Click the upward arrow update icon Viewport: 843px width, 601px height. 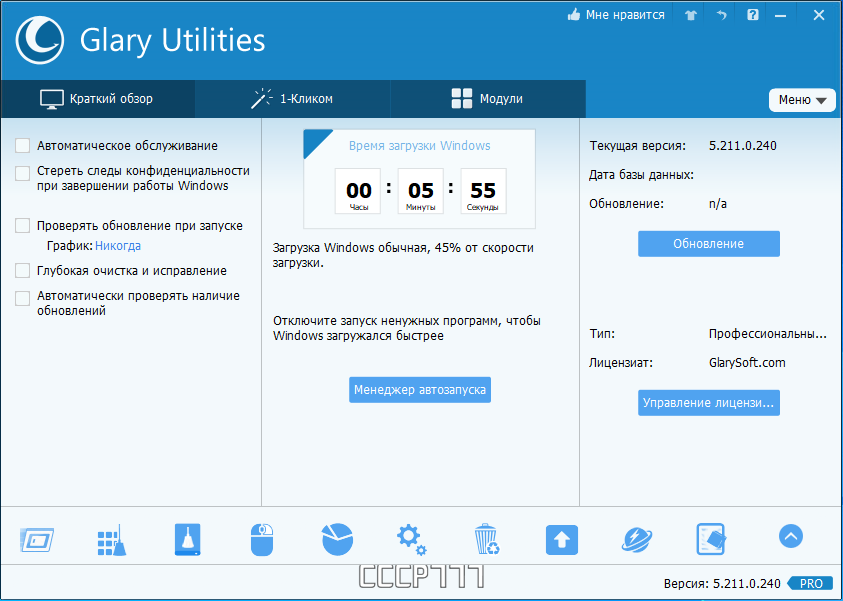562,540
